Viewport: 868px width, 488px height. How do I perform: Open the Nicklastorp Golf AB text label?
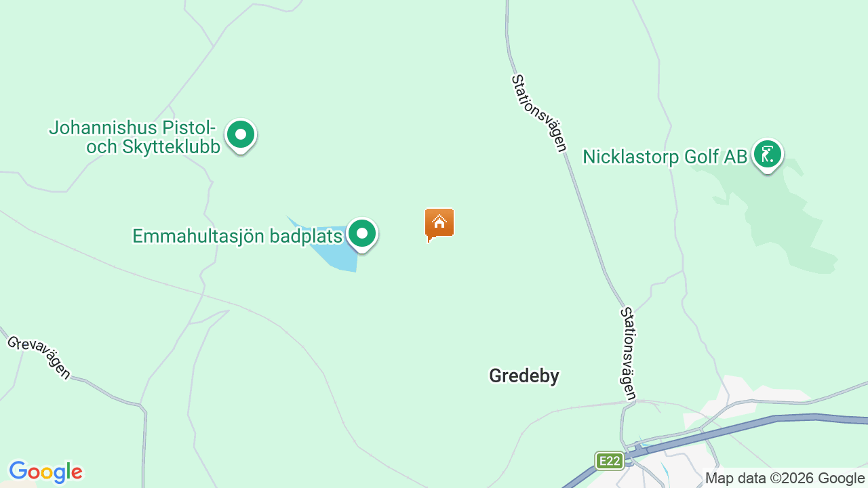coord(665,157)
